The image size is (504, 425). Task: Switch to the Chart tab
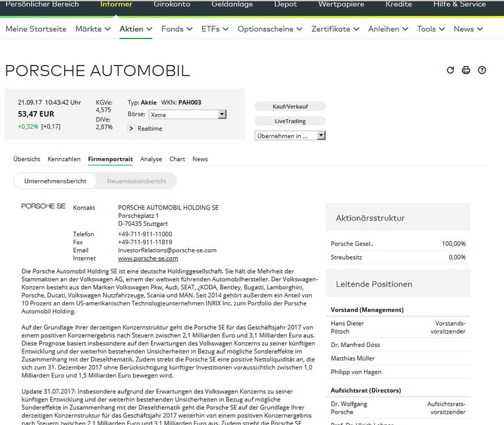177,158
